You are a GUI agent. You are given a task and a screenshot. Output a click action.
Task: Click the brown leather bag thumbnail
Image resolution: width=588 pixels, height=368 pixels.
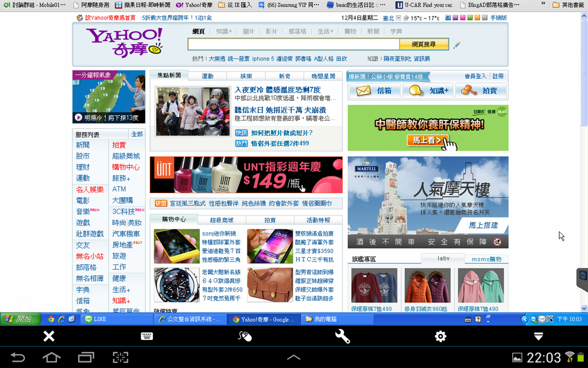(x=270, y=285)
